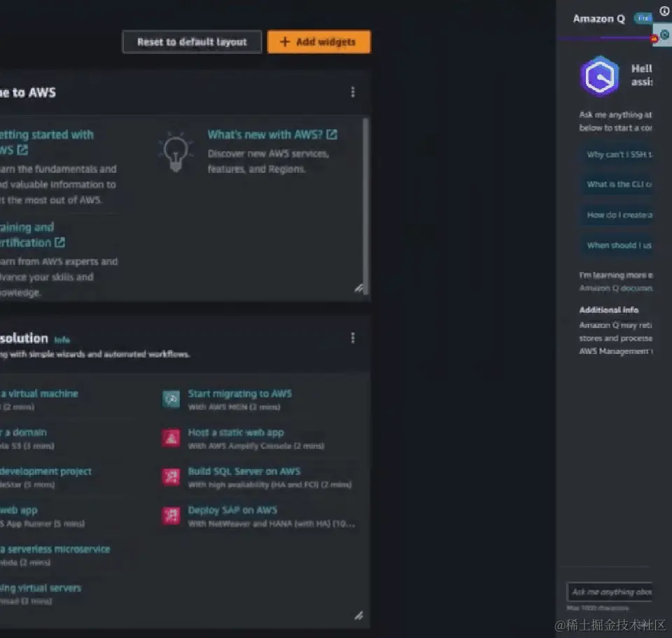The image size is (672, 638).
Task: Click the Amazon Q hexagon logo
Action: 599,76
